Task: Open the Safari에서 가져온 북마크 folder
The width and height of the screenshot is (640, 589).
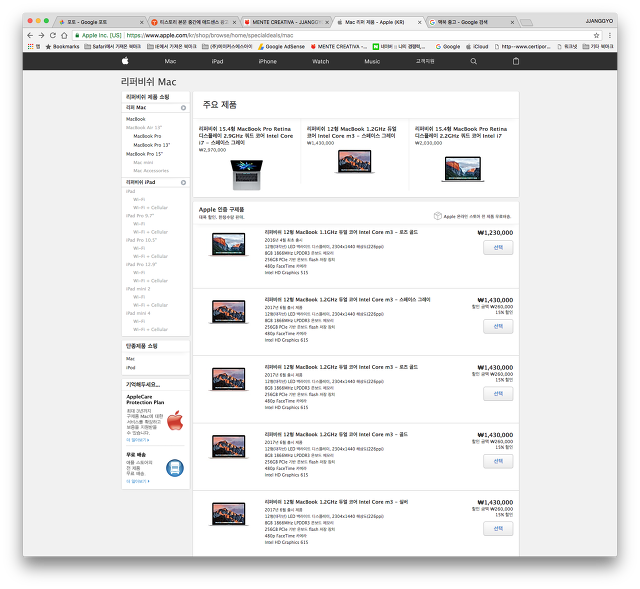Action: click(x=113, y=47)
